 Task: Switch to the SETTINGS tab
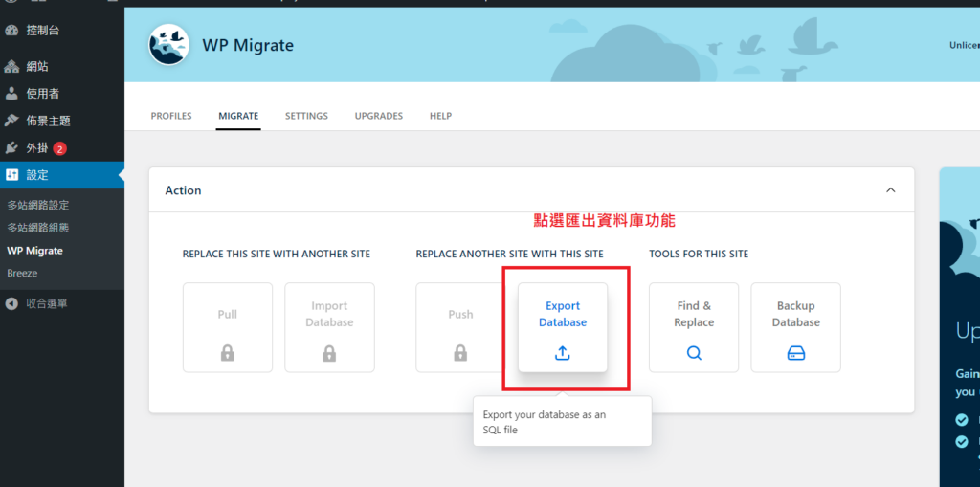[x=306, y=116]
